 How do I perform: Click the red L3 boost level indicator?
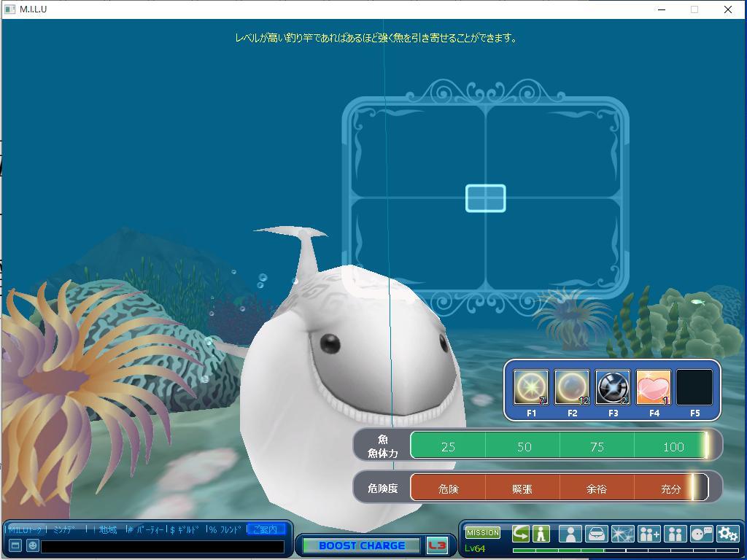437,545
